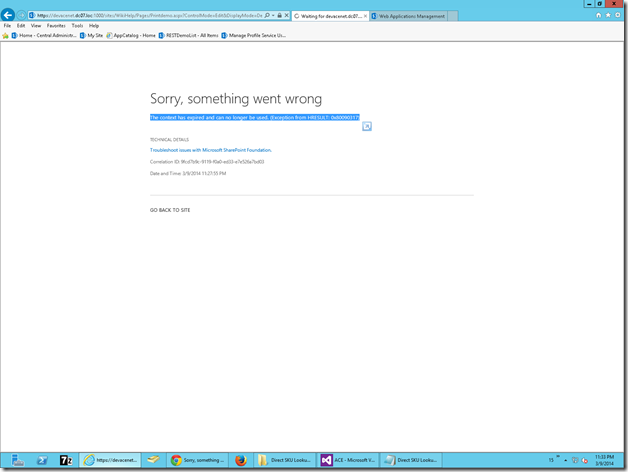Open the Favorites menu
The width and height of the screenshot is (628, 472).
56,26
